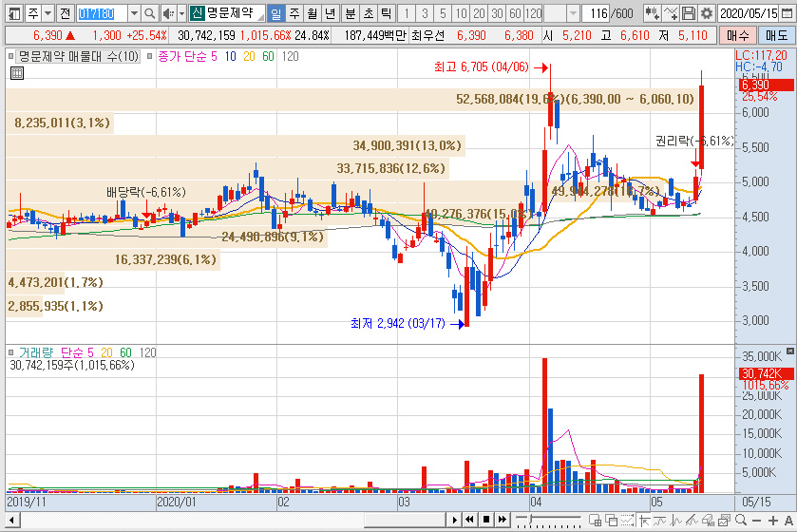The image size is (797, 532).
Task: Choose the 30 interval button
Action: [497, 13]
